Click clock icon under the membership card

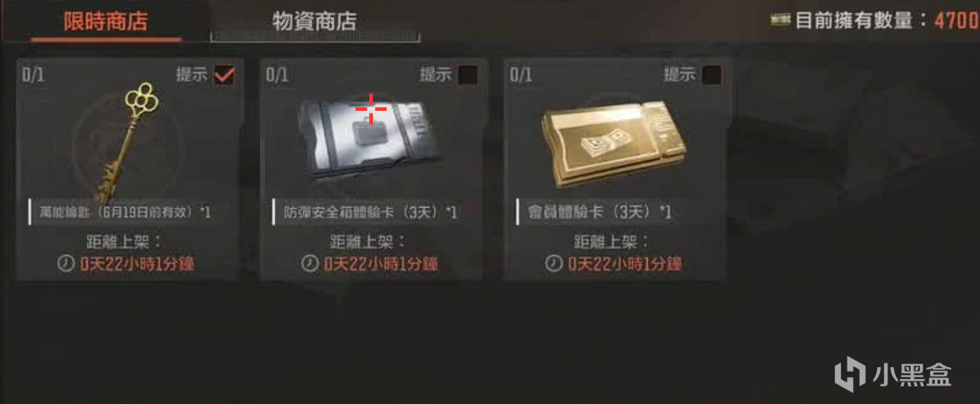[x=553, y=264]
